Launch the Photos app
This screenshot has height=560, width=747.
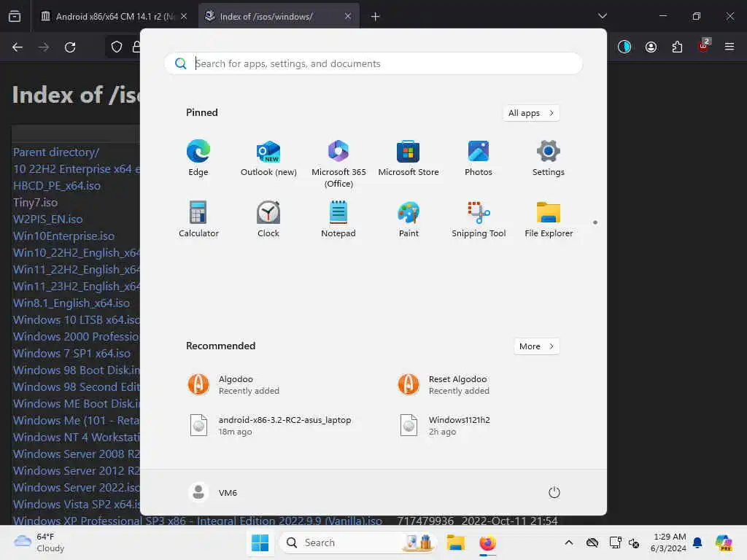(x=479, y=158)
